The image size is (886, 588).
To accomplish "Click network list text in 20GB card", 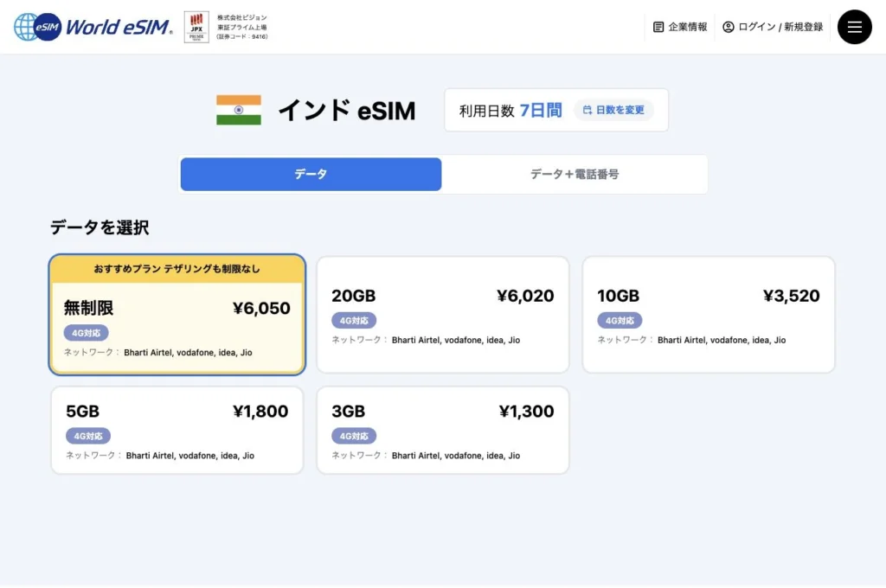I will tap(455, 340).
